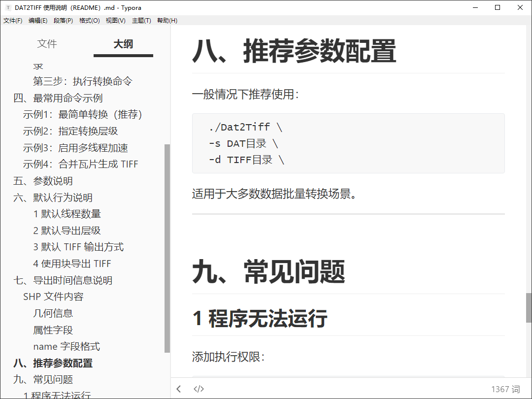The image size is (532, 399).
Task: Select outline item 属性字段
Action: (x=53, y=330)
